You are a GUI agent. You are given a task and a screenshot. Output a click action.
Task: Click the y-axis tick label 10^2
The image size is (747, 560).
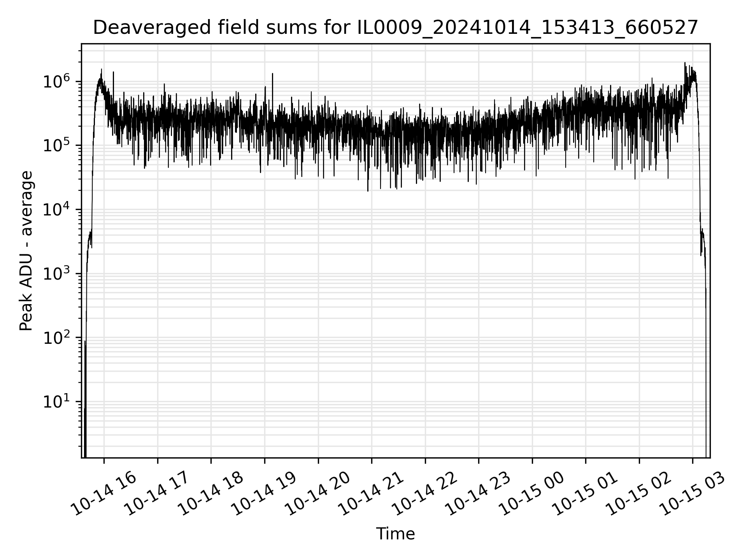pos(57,337)
